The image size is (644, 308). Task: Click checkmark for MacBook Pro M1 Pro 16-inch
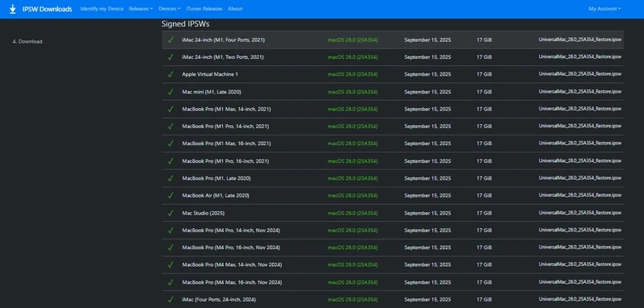[x=171, y=161]
